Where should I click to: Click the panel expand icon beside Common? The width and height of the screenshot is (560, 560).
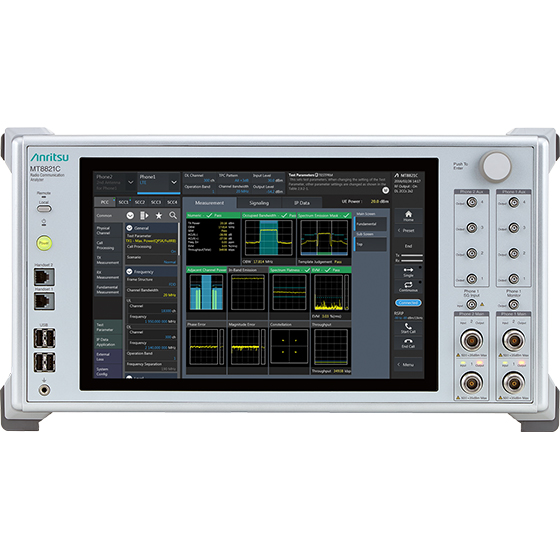tap(144, 215)
